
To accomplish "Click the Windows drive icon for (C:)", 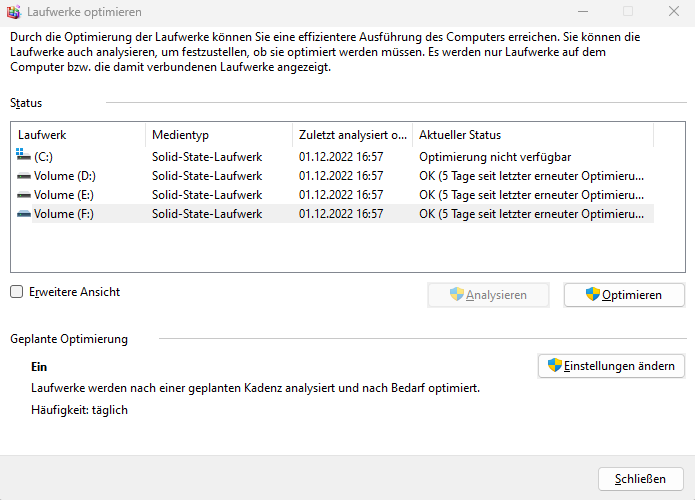I will [x=23, y=155].
